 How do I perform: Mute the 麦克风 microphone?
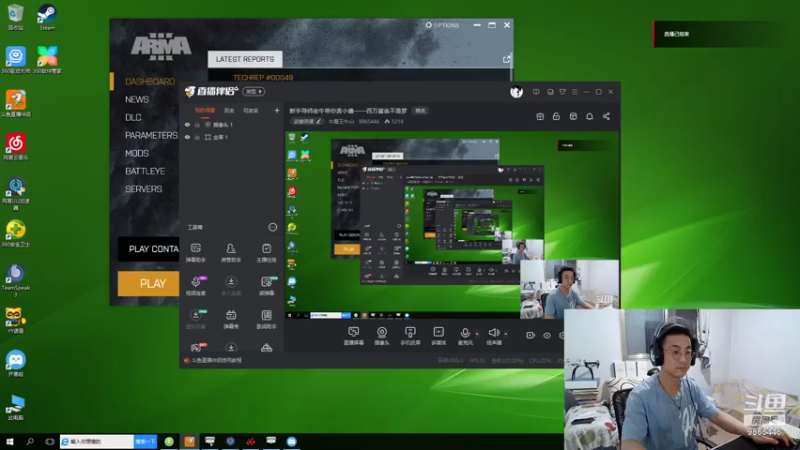click(x=465, y=336)
